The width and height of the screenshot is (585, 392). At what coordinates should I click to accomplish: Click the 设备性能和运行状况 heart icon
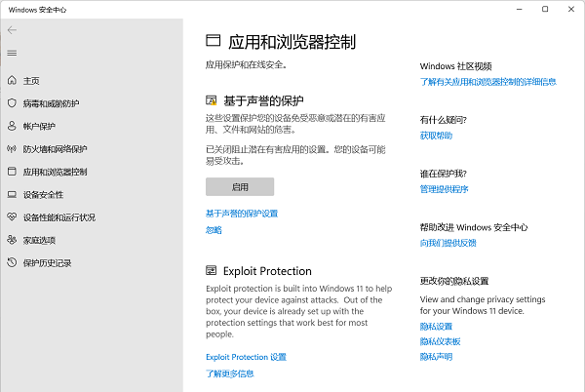click(x=12, y=217)
